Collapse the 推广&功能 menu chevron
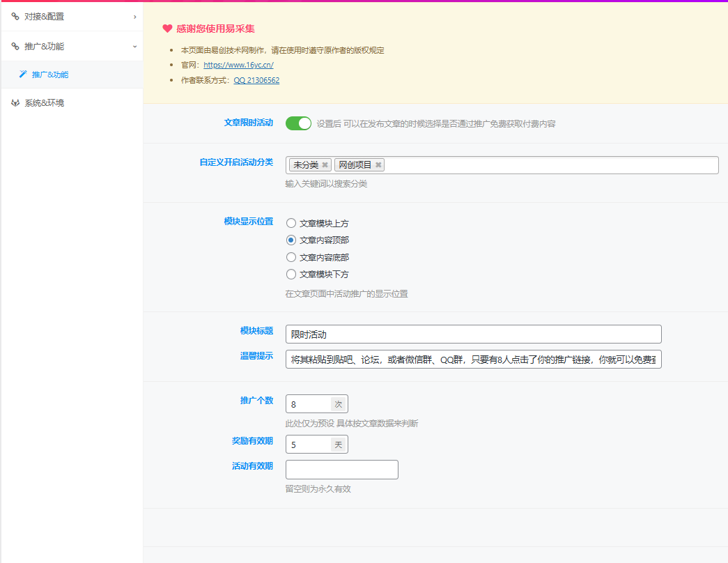This screenshot has height=563, width=728. pyautogui.click(x=135, y=46)
